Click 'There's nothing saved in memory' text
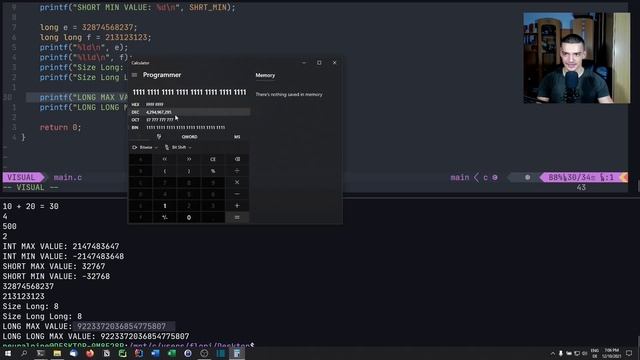Screen dimensions: 640x360 (289, 94)
